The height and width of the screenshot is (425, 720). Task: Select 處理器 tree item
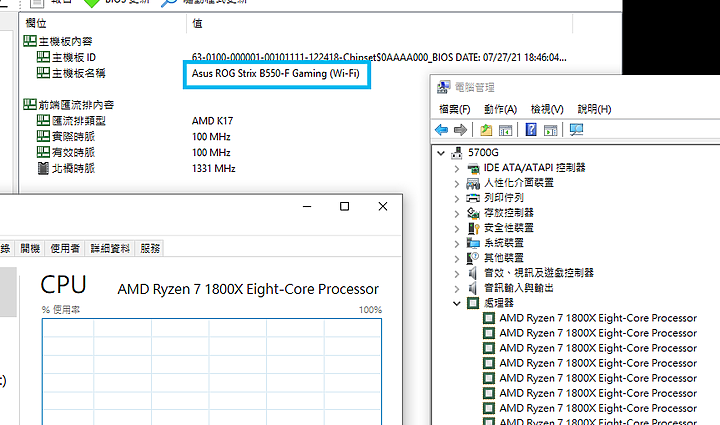pos(499,303)
